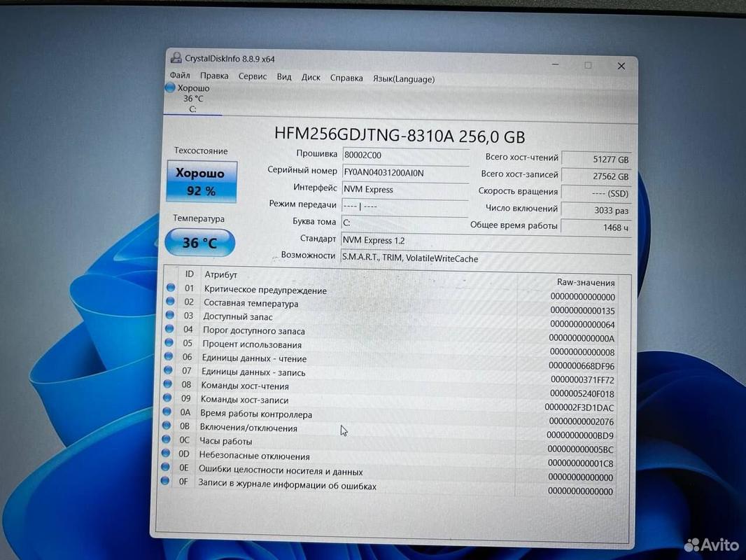Screen dimensions: 746x560
Task: Click the status dot for attribute 03
Action: [170, 315]
